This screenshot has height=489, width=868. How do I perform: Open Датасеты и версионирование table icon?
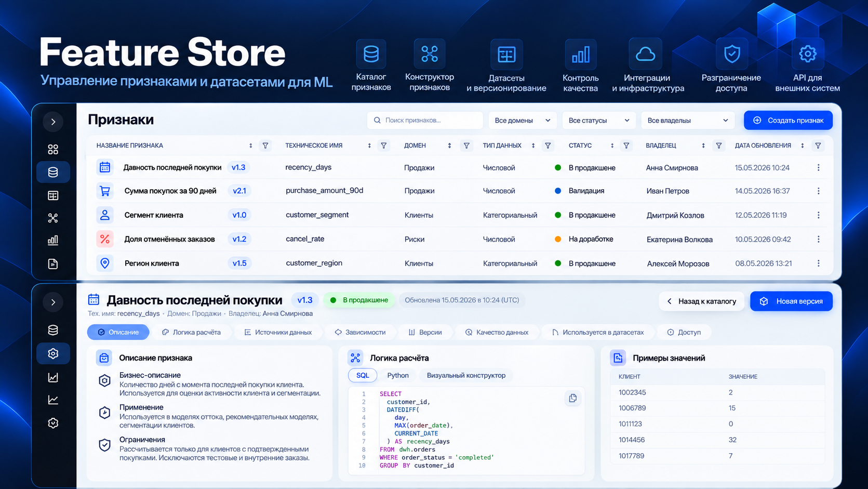(506, 55)
